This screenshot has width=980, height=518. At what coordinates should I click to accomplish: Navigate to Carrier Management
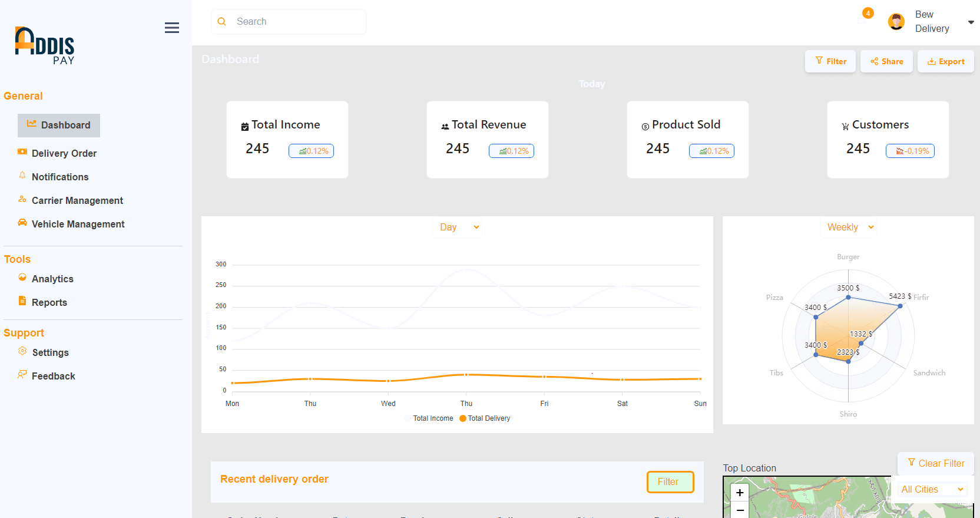click(77, 200)
